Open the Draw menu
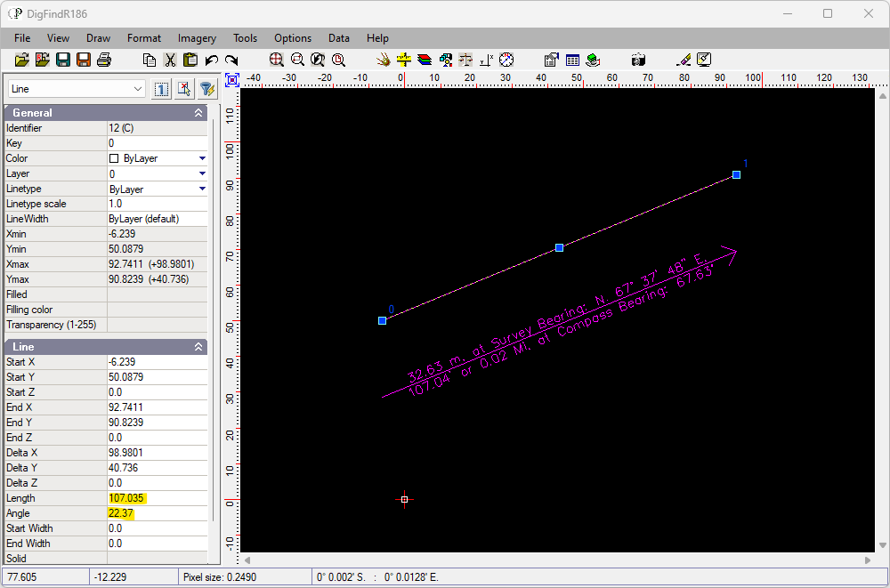This screenshot has width=890, height=588. click(98, 38)
